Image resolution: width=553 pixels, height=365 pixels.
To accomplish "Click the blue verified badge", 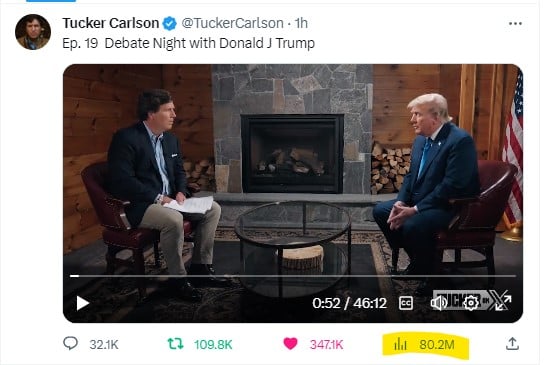I will 170,24.
